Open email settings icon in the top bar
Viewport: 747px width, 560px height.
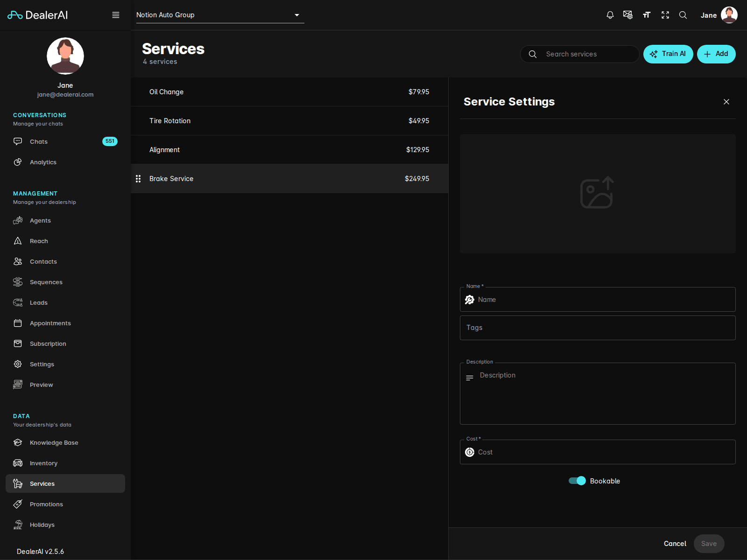[x=628, y=15]
